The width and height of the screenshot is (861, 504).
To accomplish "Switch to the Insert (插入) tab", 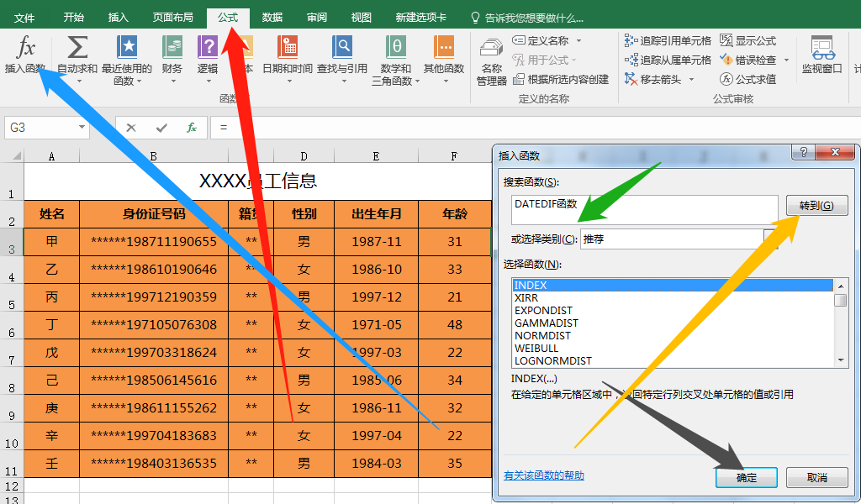I will point(118,18).
